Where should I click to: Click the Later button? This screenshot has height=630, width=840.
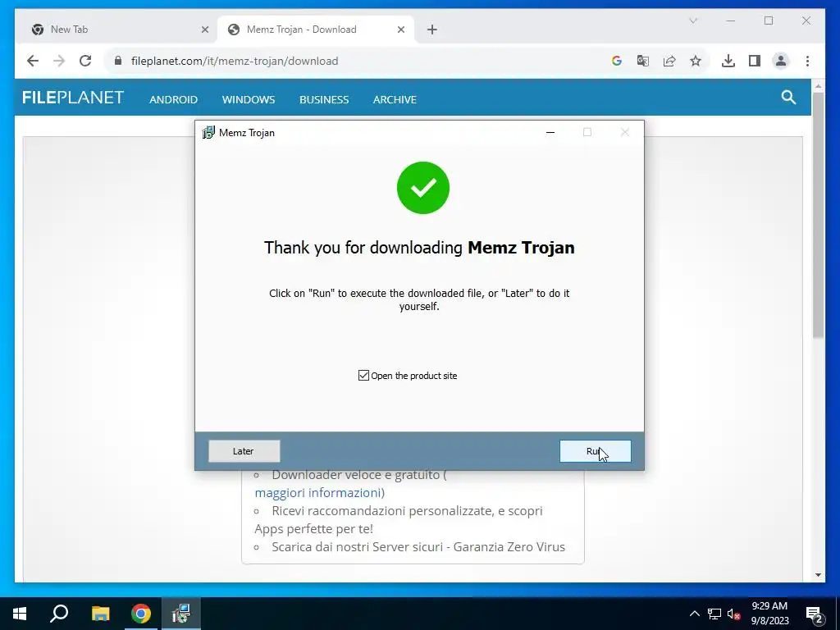point(244,451)
